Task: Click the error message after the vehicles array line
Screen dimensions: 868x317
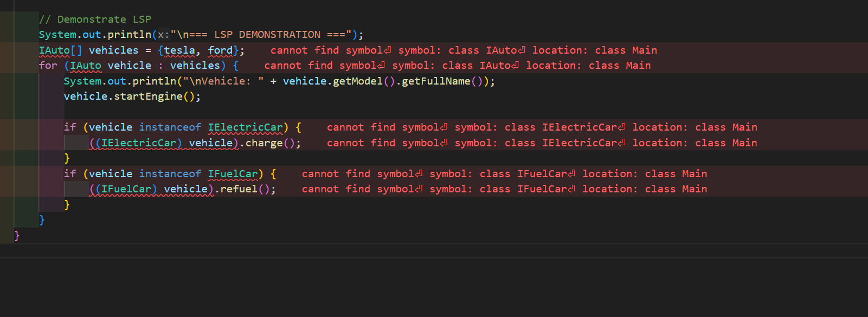Action: pyautogui.click(x=464, y=50)
